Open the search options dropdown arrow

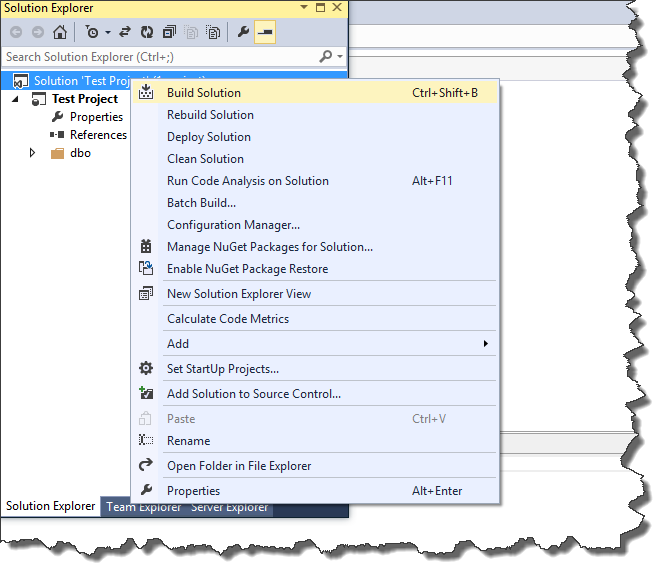[339, 56]
